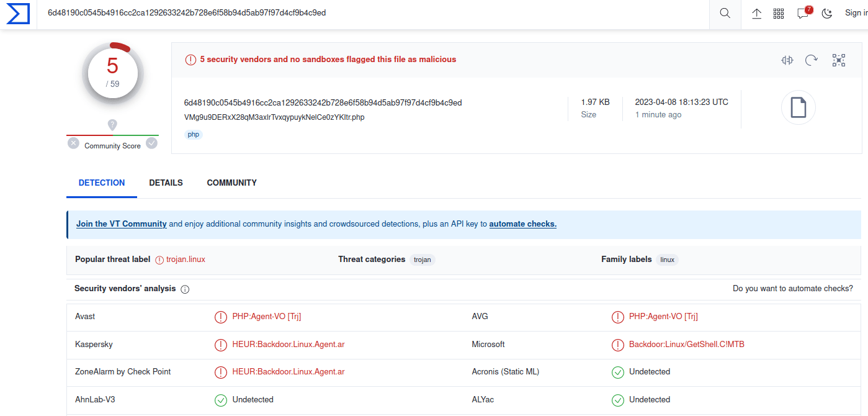Open the apps grid icon

pos(779,14)
